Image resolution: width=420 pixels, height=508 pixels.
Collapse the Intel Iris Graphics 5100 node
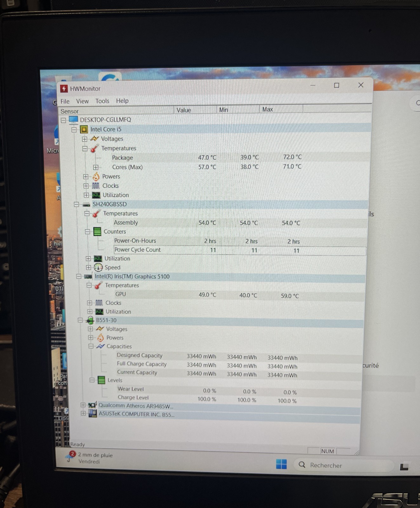click(x=78, y=277)
